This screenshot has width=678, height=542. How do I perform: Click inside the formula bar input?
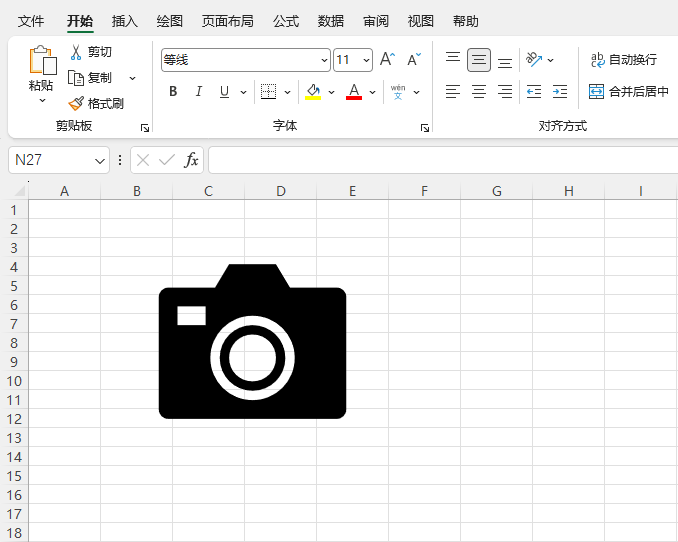pos(443,160)
